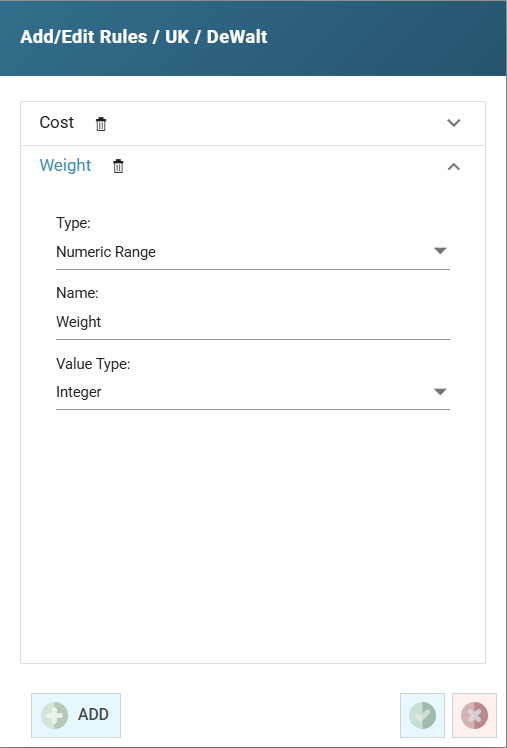Click the Value Type: label
507x748 pixels.
93,364
